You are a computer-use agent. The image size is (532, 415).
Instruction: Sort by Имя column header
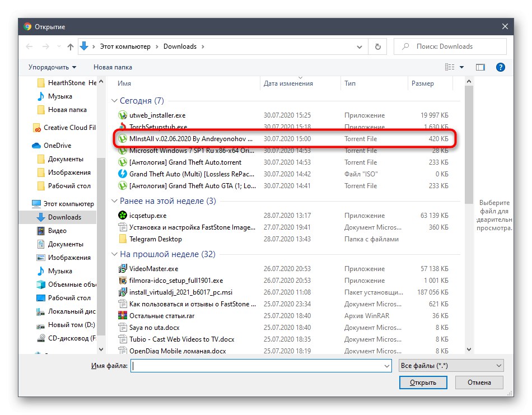(x=124, y=83)
